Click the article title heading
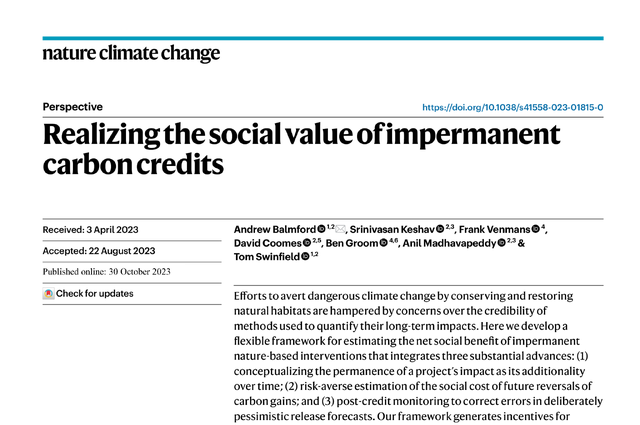This screenshot has height=425, width=640. click(x=301, y=149)
